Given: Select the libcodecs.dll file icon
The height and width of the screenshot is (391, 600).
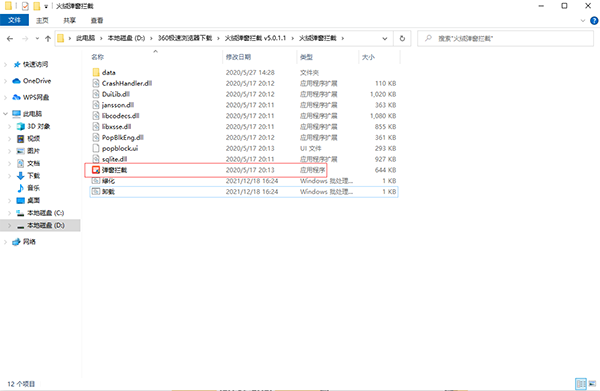Looking at the screenshot, I should click(96, 116).
